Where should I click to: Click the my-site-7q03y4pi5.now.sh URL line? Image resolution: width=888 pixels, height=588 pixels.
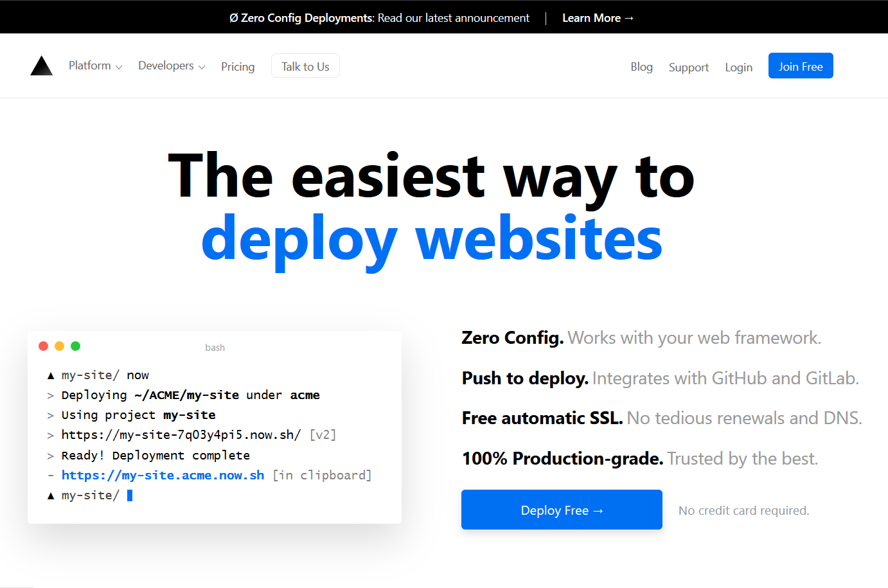[191, 435]
